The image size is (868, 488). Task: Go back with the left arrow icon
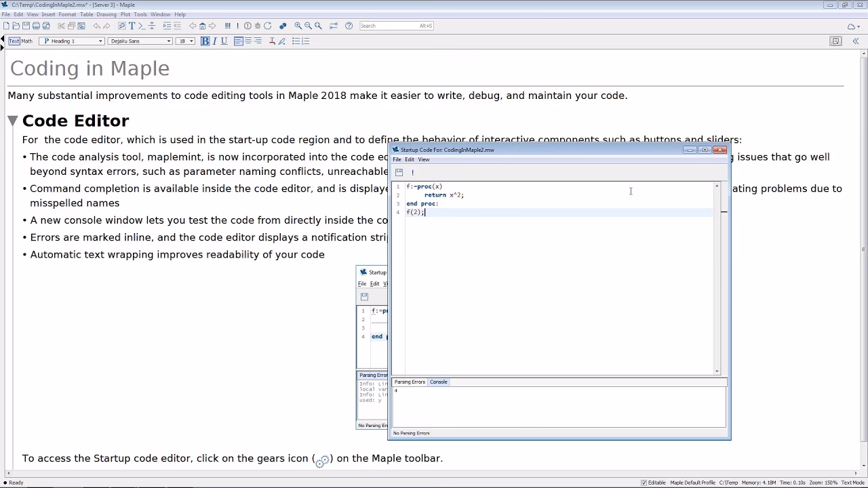[x=193, y=26]
